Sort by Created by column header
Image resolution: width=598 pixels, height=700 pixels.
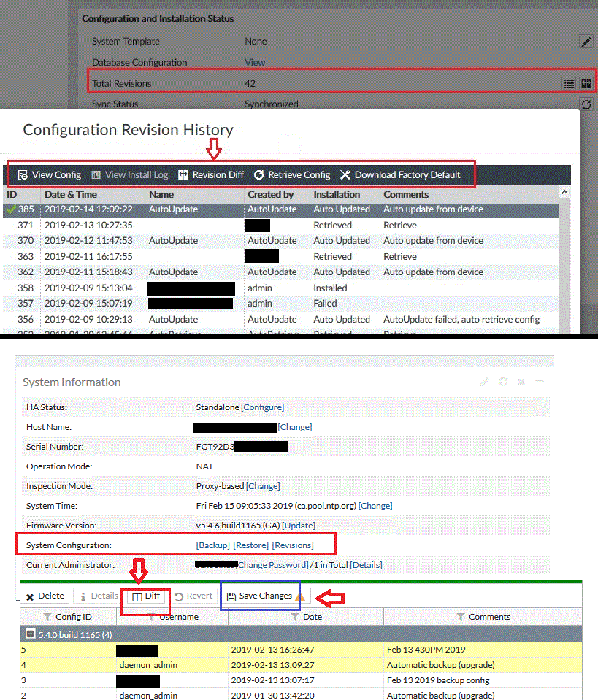[271, 195]
